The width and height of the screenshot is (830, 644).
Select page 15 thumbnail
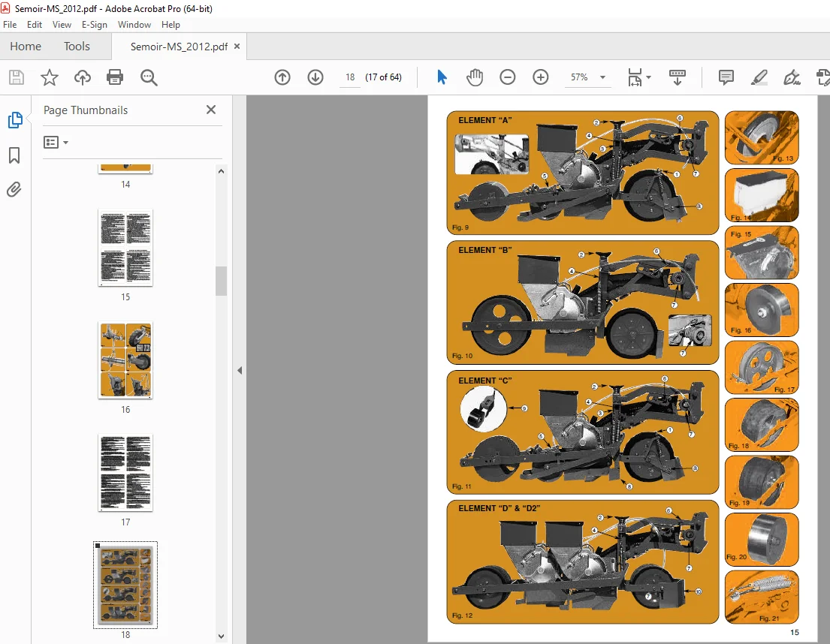click(x=125, y=248)
